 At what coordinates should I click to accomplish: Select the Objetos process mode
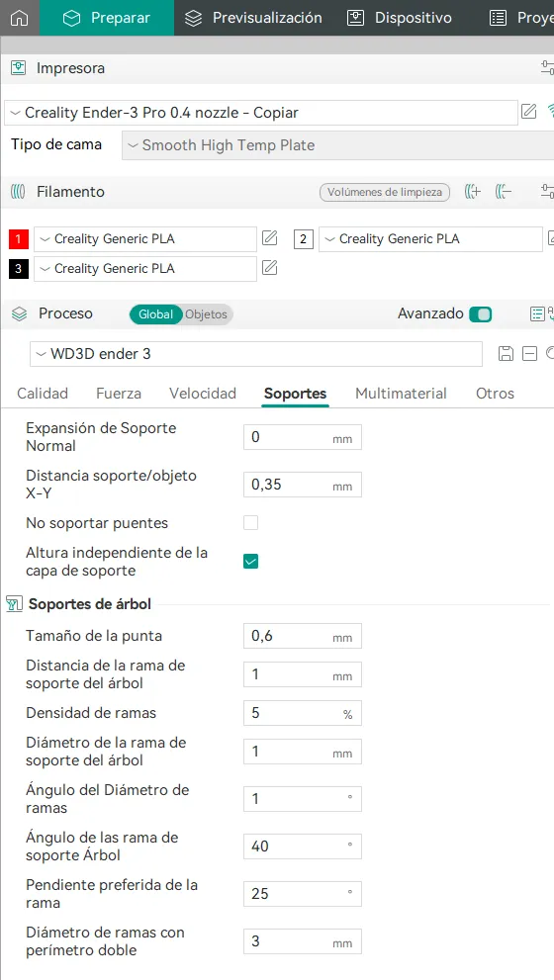(207, 314)
